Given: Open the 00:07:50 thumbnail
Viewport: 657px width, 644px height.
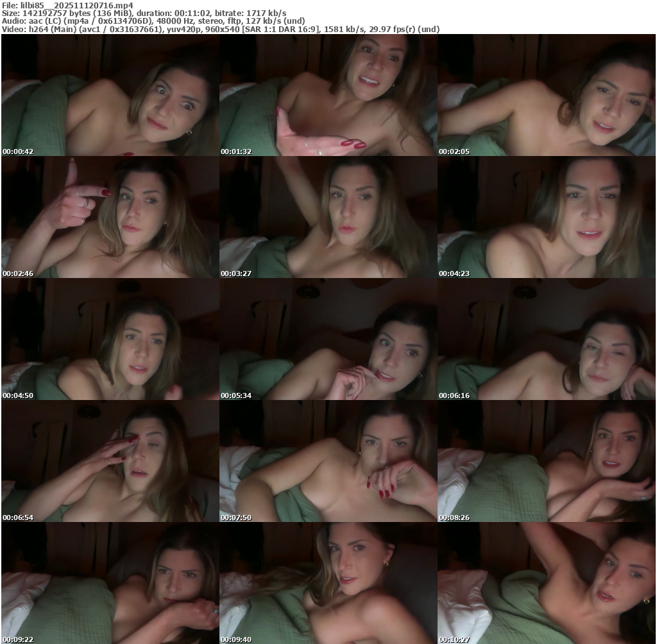Looking at the screenshot, I should point(328,461).
